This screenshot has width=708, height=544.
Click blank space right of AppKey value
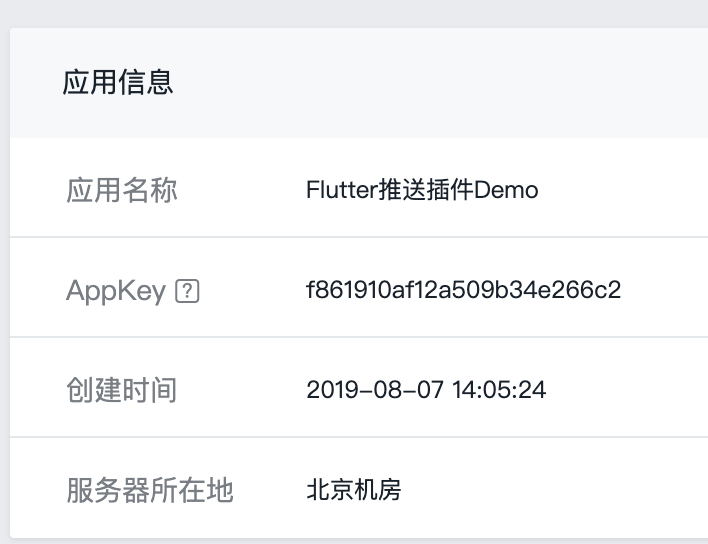click(x=665, y=290)
